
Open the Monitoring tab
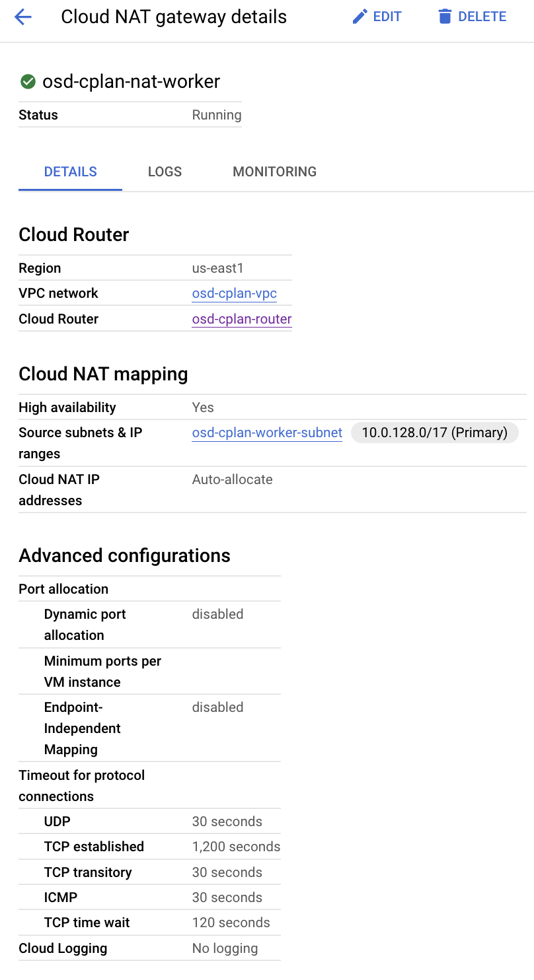click(x=274, y=172)
